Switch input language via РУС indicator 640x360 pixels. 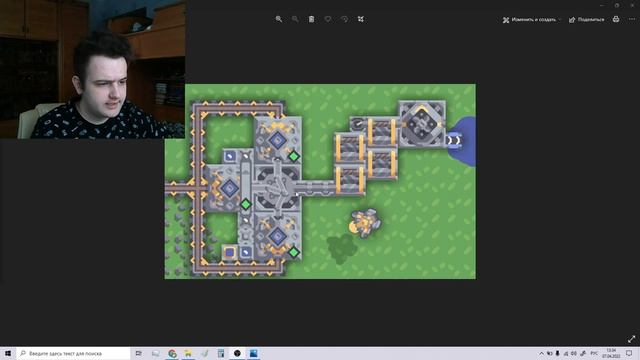pos(594,353)
